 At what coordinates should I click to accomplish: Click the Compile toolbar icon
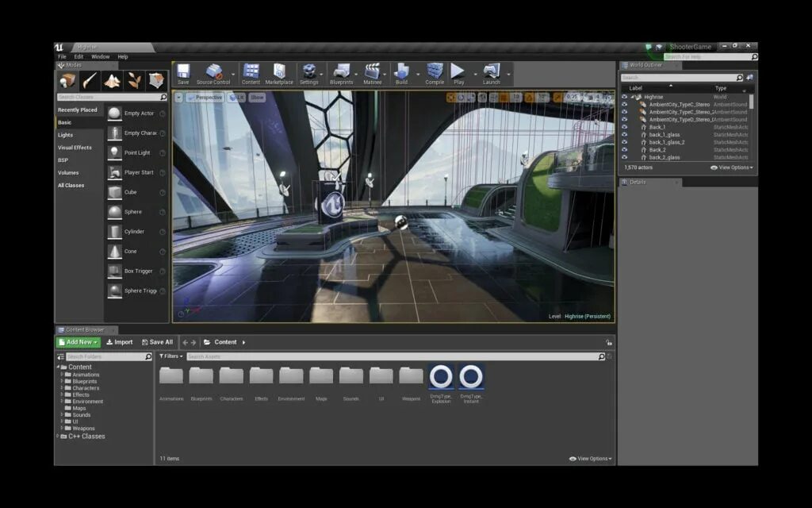pos(435,71)
